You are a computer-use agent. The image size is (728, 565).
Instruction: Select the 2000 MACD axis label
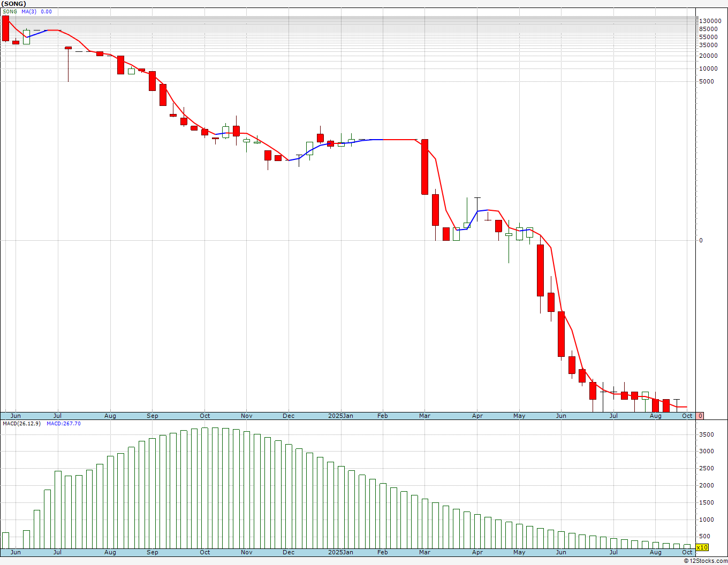[707, 485]
